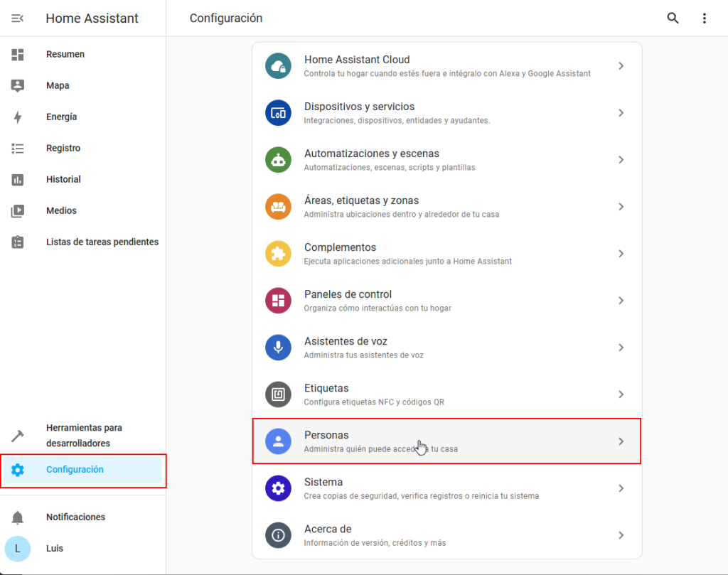Click the Energía lightning bolt icon
This screenshot has width=728, height=575.
(x=18, y=117)
